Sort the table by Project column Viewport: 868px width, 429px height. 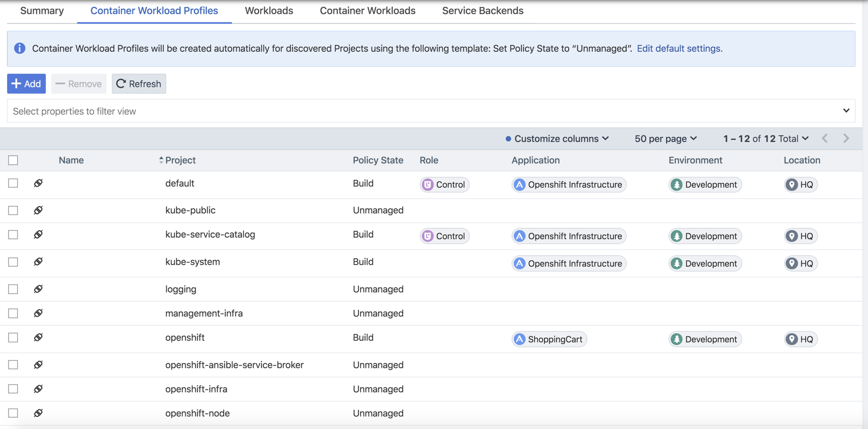pyautogui.click(x=180, y=160)
